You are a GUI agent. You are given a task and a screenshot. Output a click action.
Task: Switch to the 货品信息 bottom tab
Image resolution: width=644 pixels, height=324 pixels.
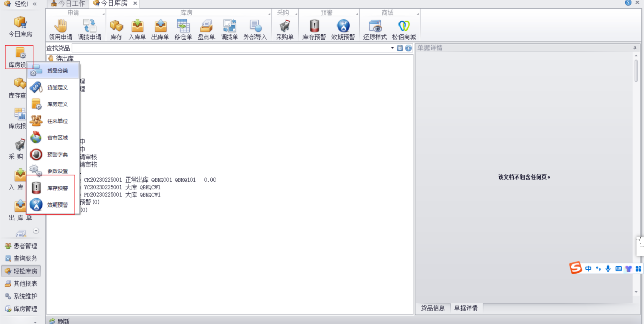pyautogui.click(x=433, y=308)
